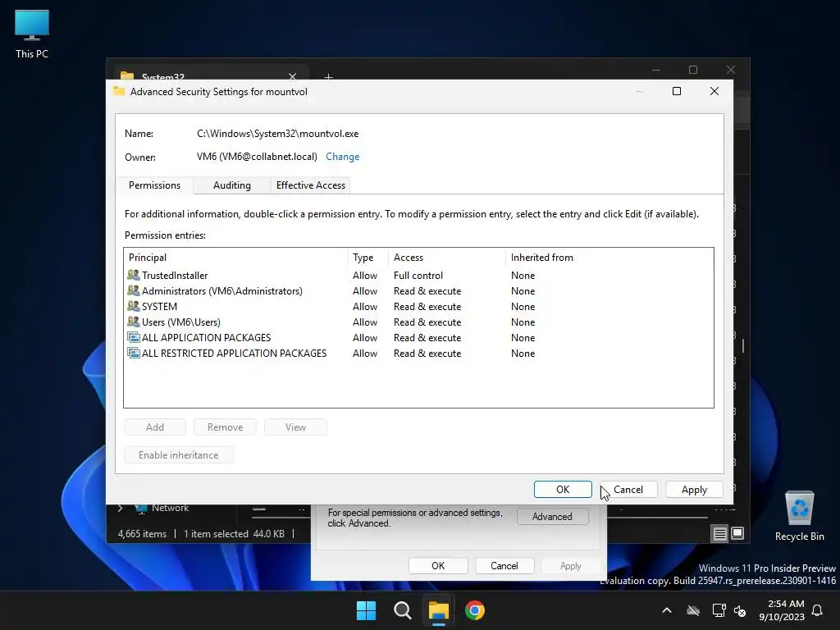Switch to the Permissions tab
The width and height of the screenshot is (840, 630).
tap(154, 185)
